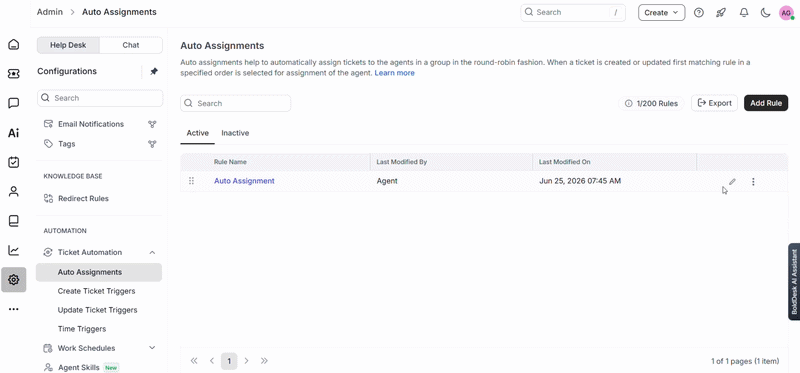Click the Export button
The width and height of the screenshot is (800, 373).
714,103
